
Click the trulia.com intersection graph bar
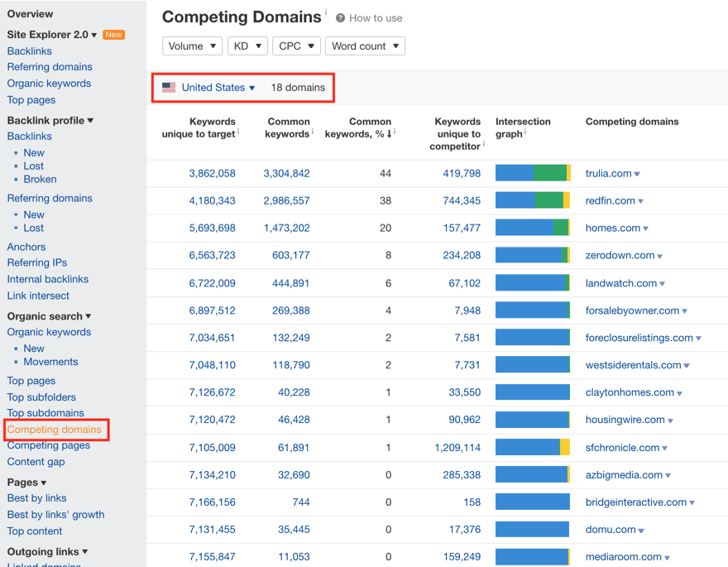coord(533,173)
